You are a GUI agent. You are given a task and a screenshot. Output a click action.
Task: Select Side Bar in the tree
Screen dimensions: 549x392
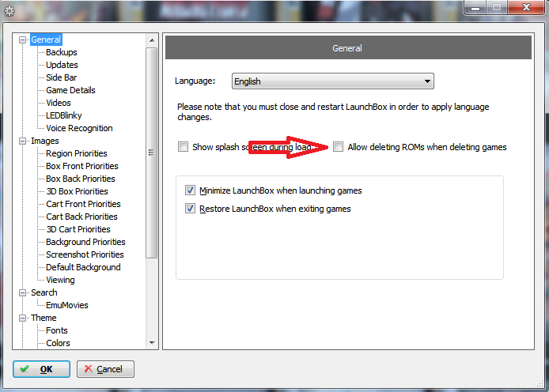click(x=61, y=77)
